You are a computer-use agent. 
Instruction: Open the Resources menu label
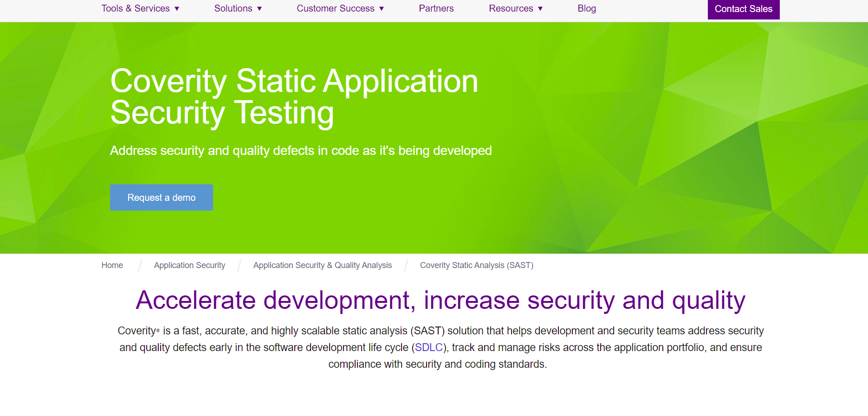click(511, 9)
